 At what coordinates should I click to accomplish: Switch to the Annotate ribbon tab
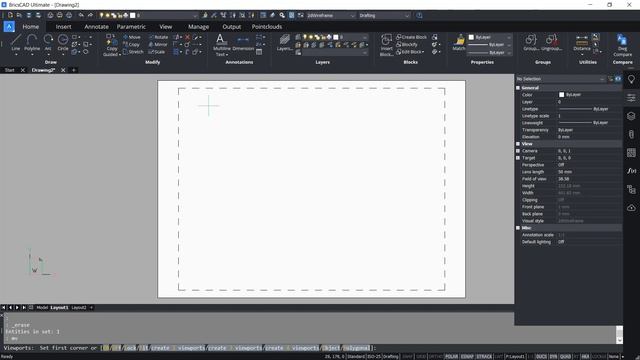96,27
